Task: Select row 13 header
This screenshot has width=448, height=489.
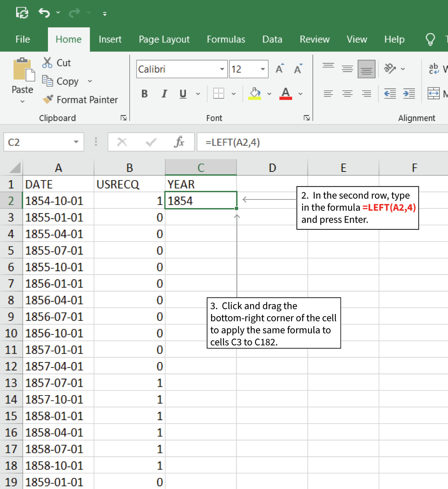Action: 11,383
